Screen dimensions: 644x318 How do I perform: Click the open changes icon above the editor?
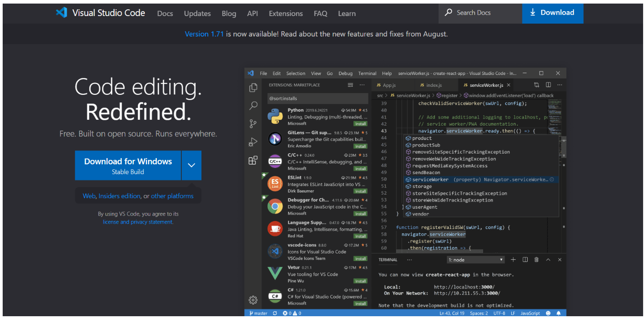[x=537, y=85]
